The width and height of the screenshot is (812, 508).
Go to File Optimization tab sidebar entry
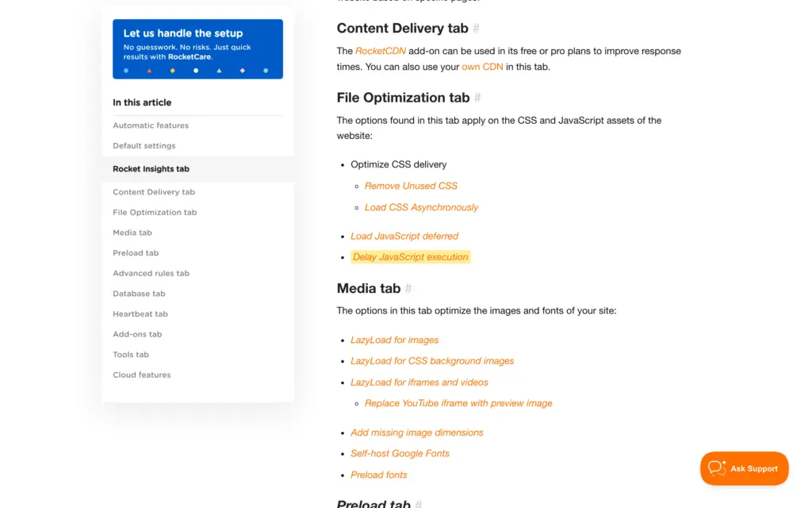pos(155,212)
